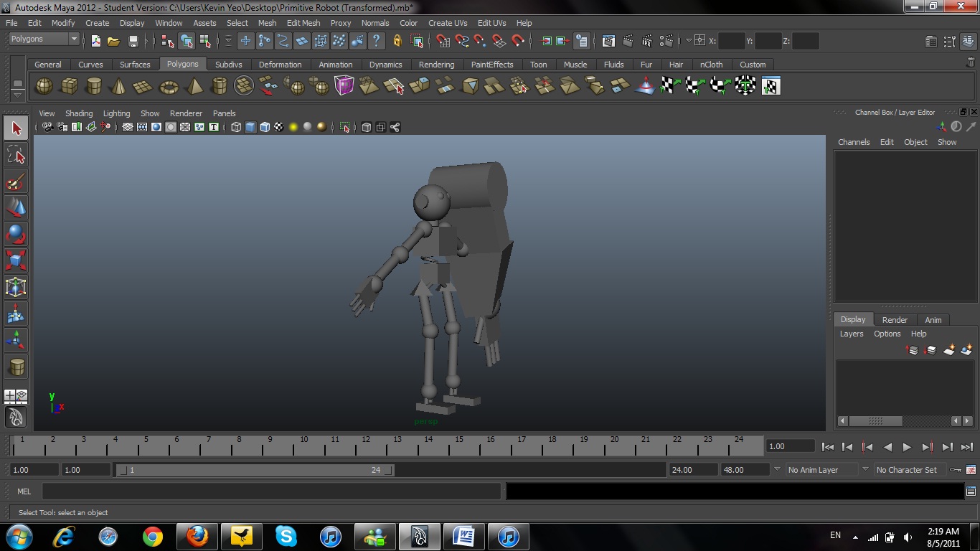
Task: Expand the No Character Set selector
Action: click(x=908, y=470)
